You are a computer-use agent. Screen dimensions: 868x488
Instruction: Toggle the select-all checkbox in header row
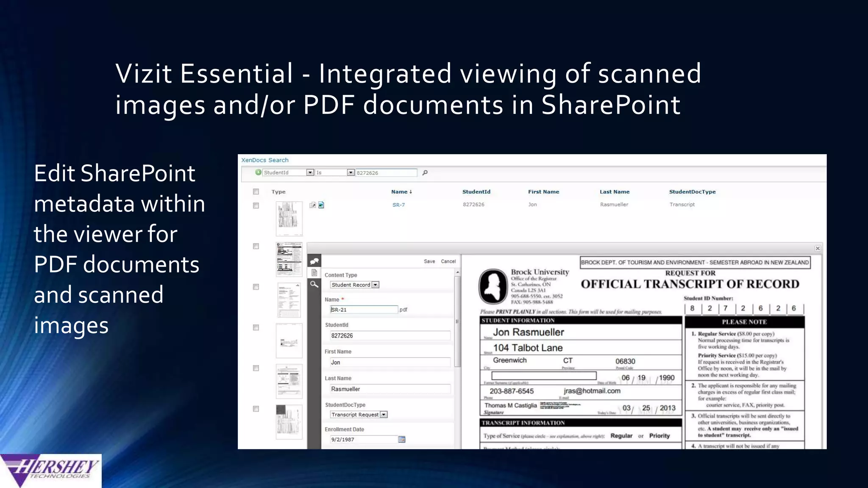click(x=256, y=192)
